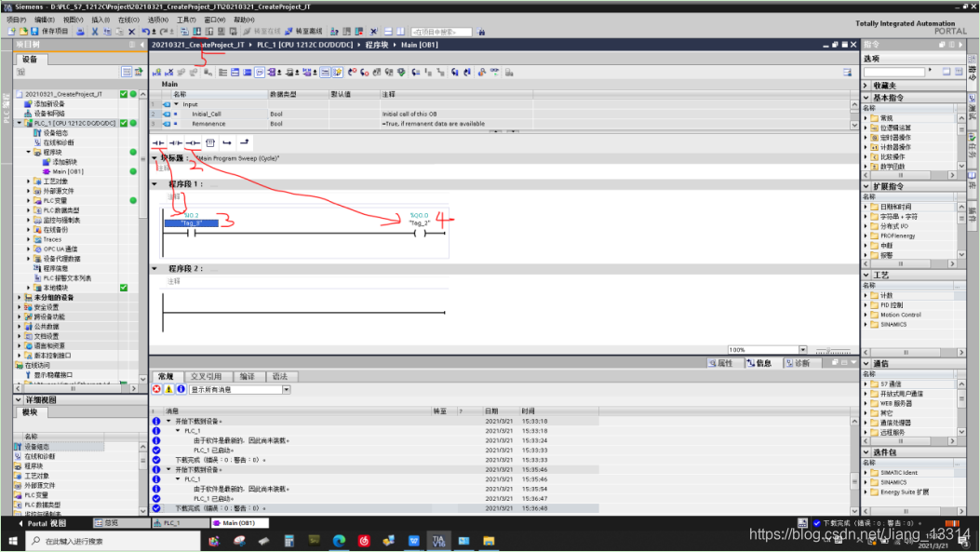Insert an output coil instruction
980x552 pixels.
[194, 143]
